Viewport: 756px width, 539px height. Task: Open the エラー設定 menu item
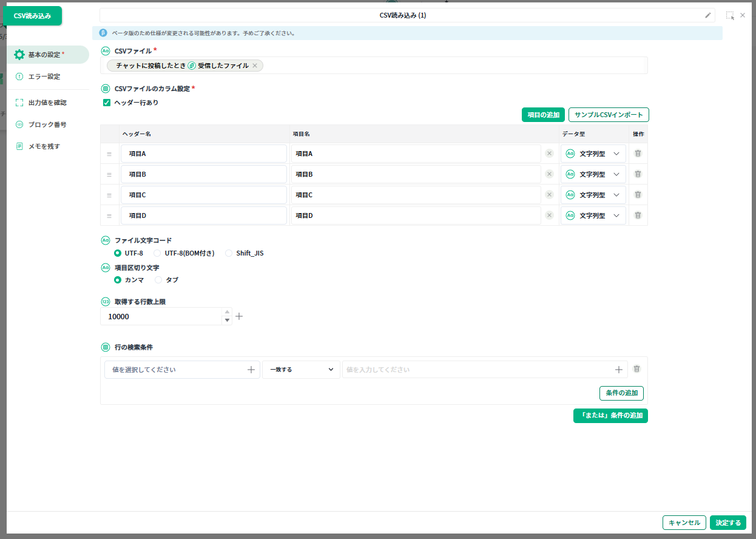pyautogui.click(x=44, y=76)
